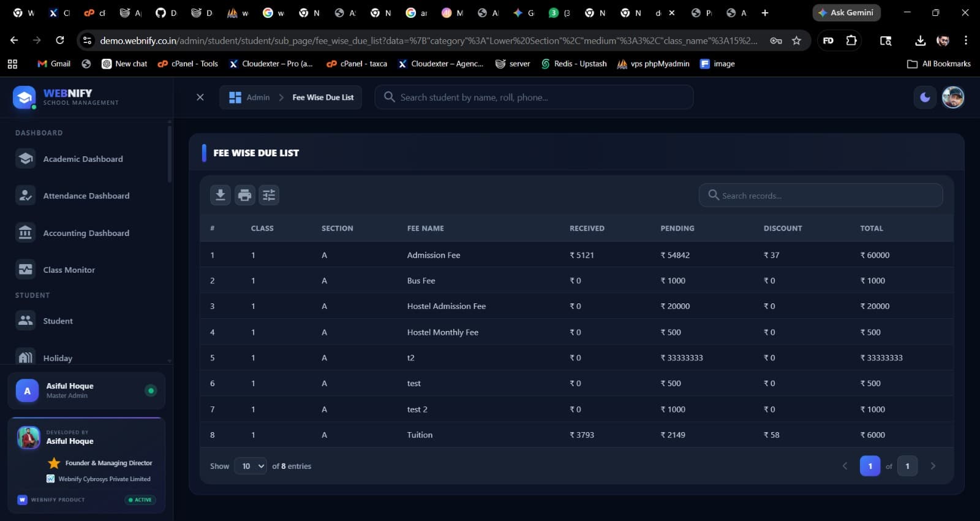Image resolution: width=980 pixels, height=521 pixels.
Task: Click the print table icon
Action: click(244, 195)
